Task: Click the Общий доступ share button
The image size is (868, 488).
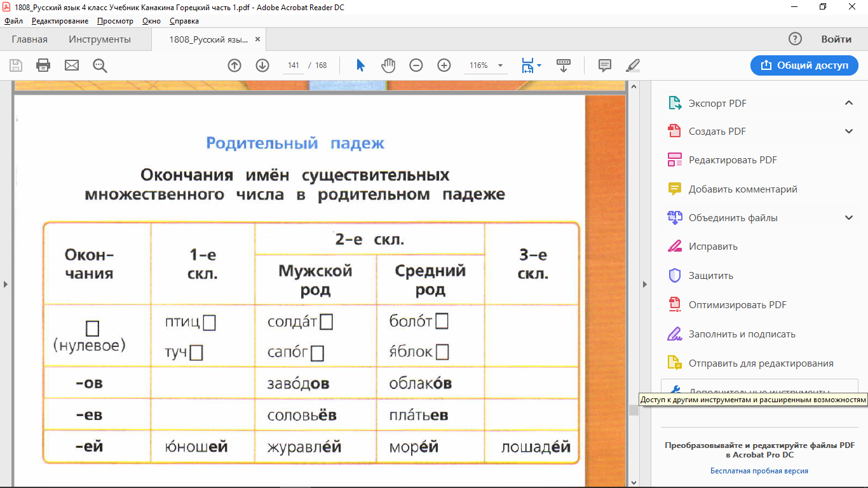Action: click(x=804, y=65)
